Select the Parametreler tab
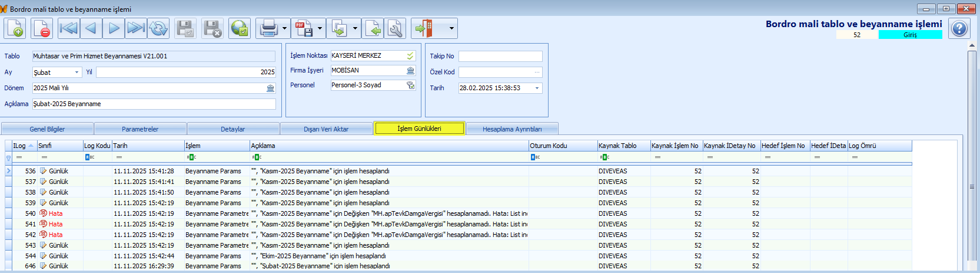Screen dimensions: 980x273 tap(140, 129)
